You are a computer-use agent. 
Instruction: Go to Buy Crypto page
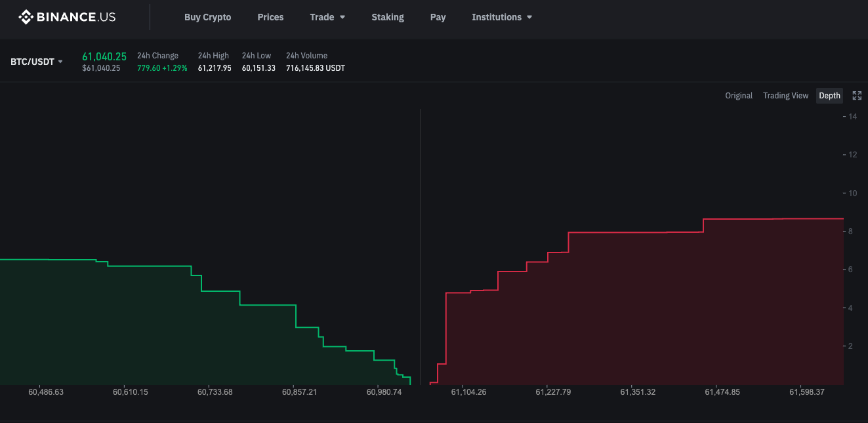[207, 17]
